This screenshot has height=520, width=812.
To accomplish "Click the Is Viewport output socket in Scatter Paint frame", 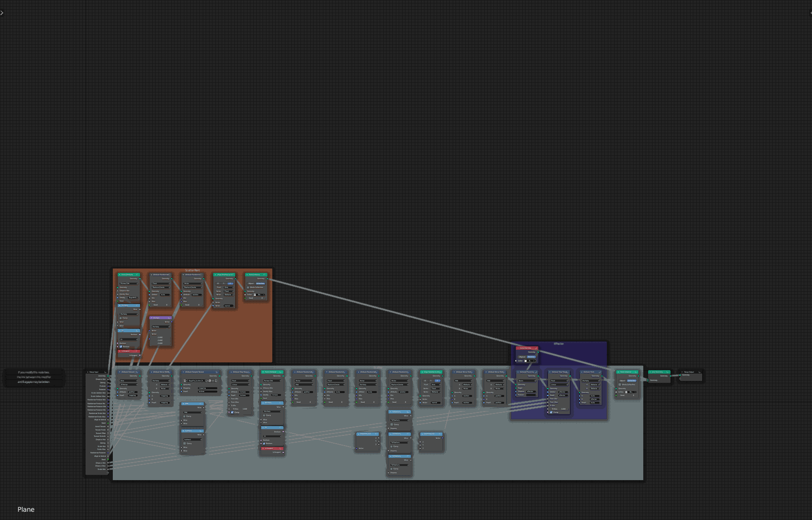I will pyautogui.click(x=140, y=355).
